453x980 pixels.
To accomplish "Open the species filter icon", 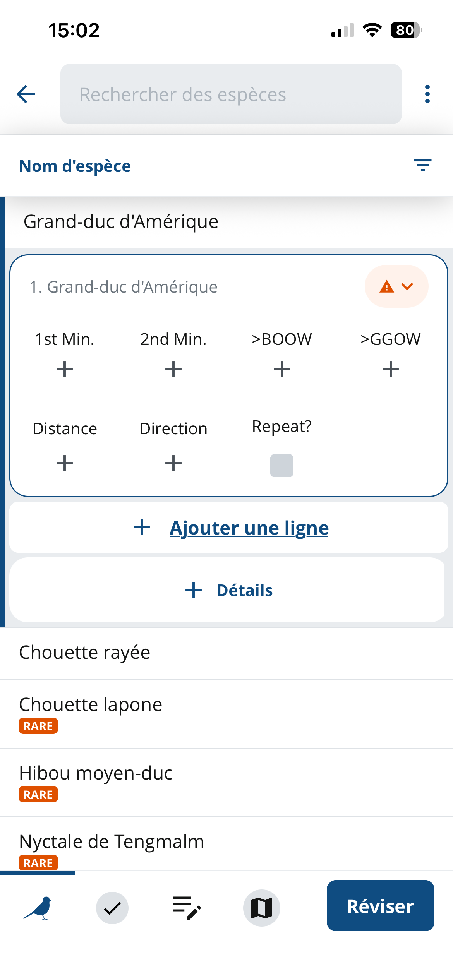I will 422,165.
